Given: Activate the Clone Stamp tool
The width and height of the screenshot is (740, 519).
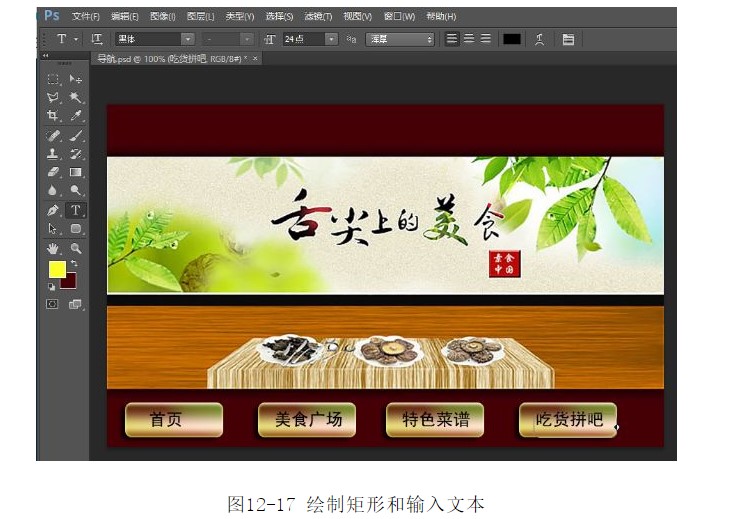Looking at the screenshot, I should [x=53, y=154].
